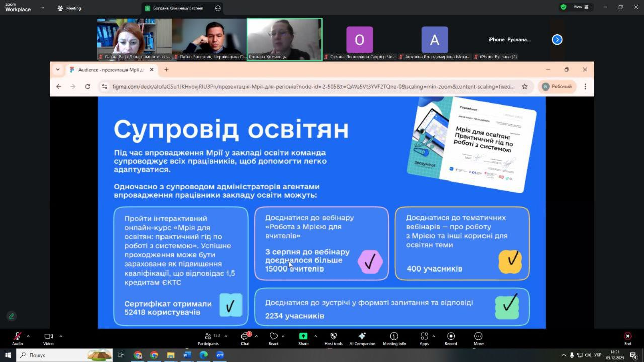Turn on camera with Video button
The height and width of the screenshot is (362, 644).
pyautogui.click(x=48, y=339)
